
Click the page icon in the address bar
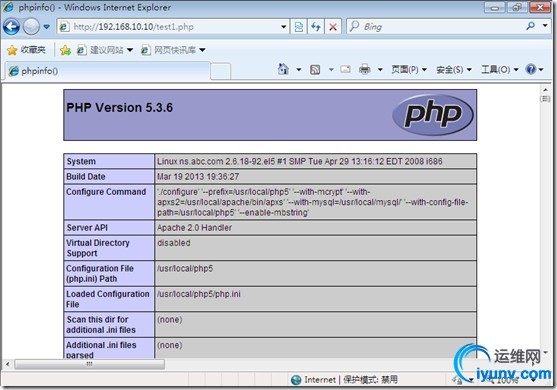[64, 27]
